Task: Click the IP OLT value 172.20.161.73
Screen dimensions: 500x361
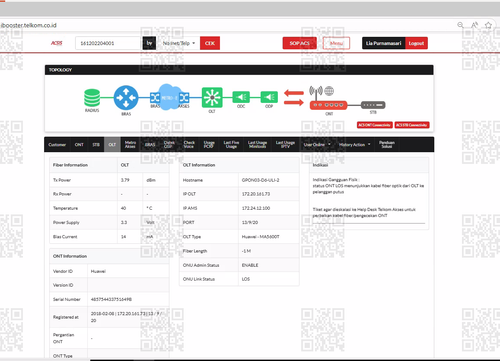Action: coord(256,194)
